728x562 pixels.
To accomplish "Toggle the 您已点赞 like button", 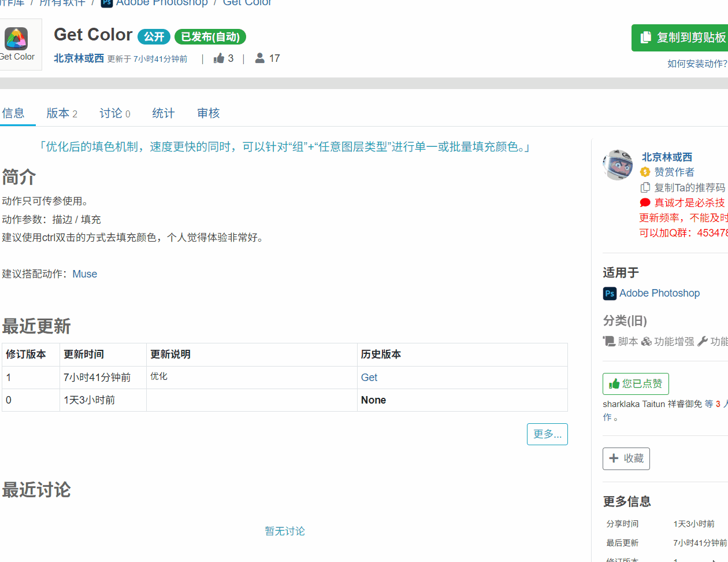I will [636, 384].
